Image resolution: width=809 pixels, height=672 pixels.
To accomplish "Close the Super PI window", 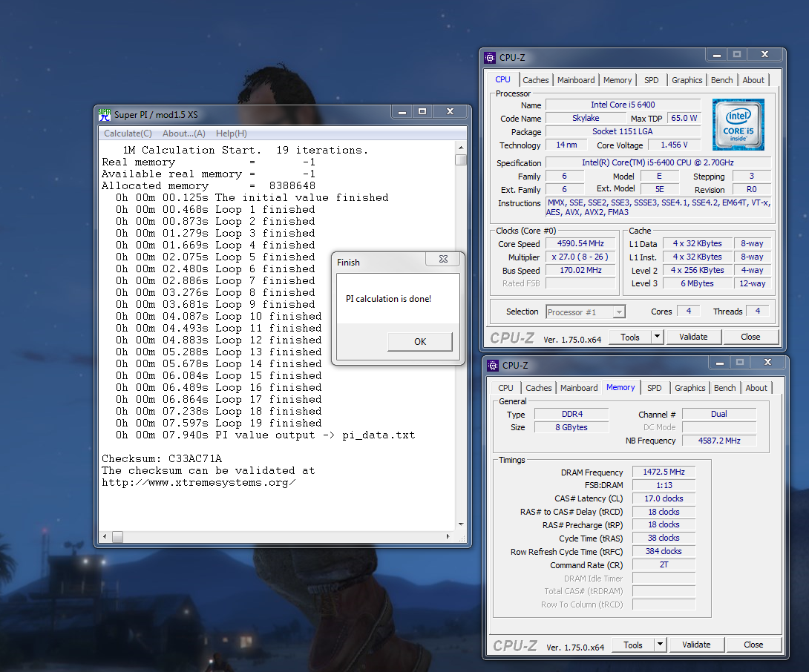I will (x=450, y=112).
